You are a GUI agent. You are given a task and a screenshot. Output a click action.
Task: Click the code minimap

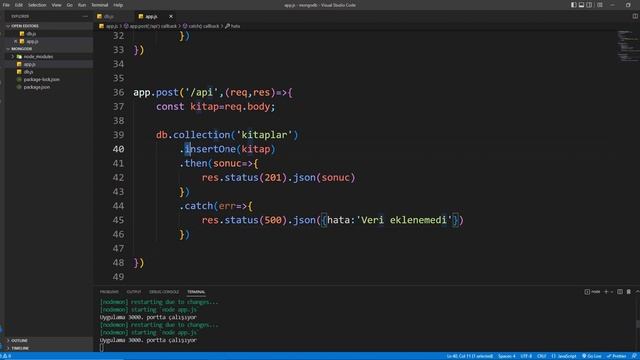627,46
